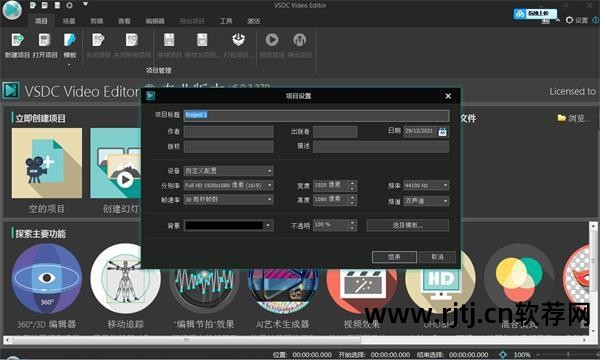600x360 pixels.
Task: Click the Save Project As ribbon icon
Action: (202, 40)
